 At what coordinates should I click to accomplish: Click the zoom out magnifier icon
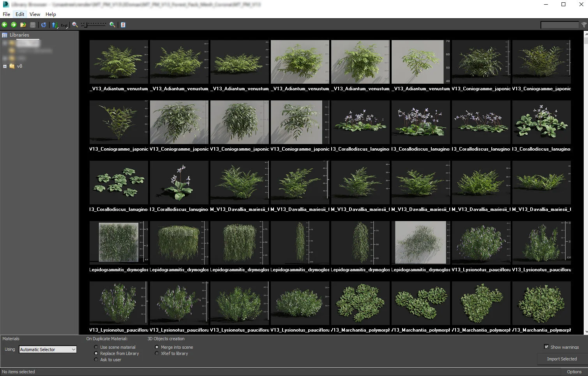(x=74, y=25)
